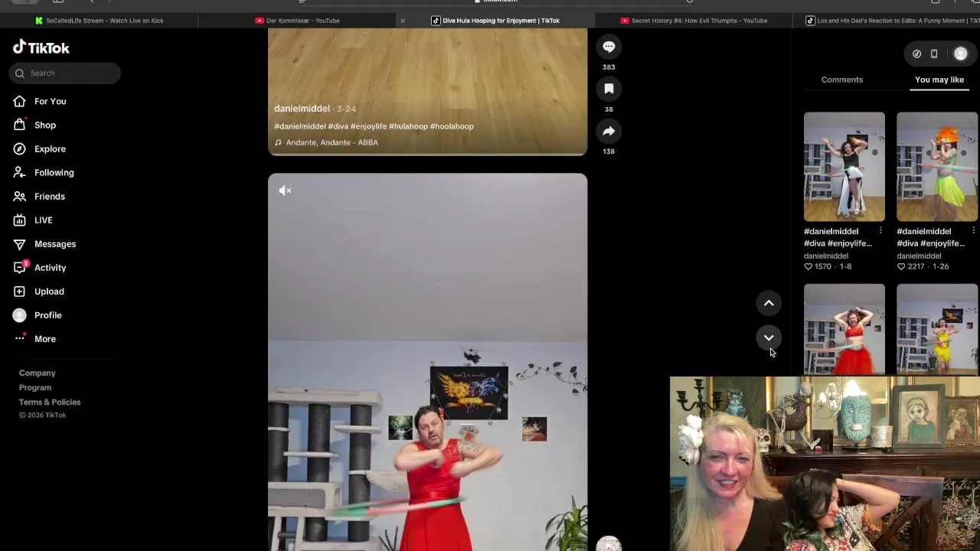Viewport: 980px width, 551px height.
Task: Go to next video with the down chevron
Action: point(769,337)
